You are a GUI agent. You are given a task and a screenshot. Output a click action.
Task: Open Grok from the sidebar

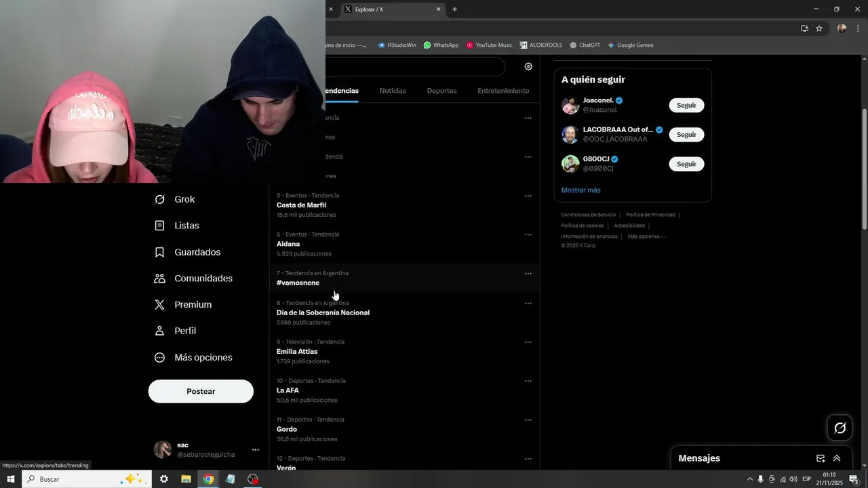175,199
